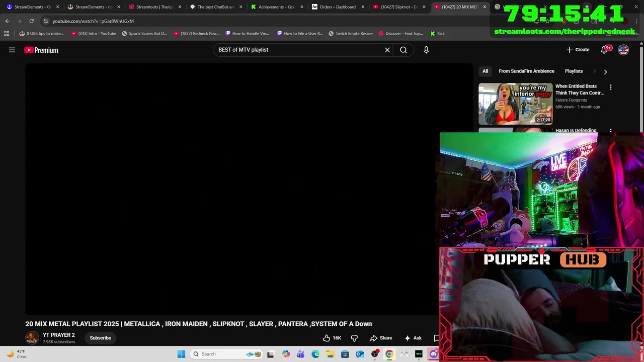Click the browser address bar URL
The height and width of the screenshot is (362, 644).
(x=93, y=21)
